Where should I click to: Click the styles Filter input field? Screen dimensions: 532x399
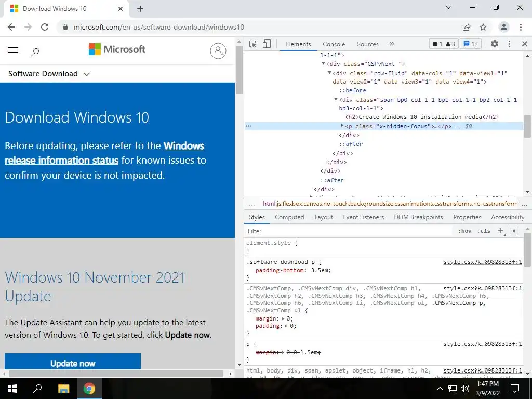click(350, 231)
